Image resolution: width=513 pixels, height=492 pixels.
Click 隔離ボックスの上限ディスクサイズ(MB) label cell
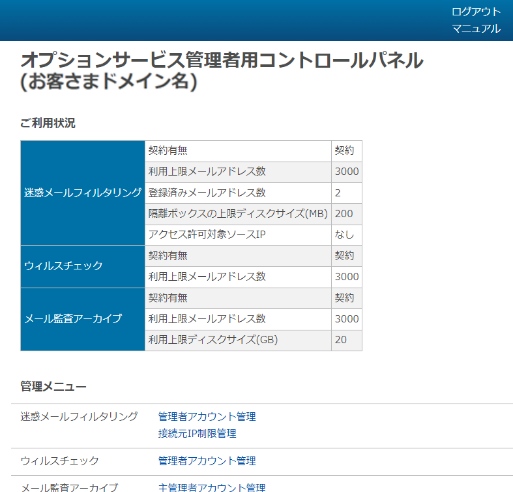(238, 214)
